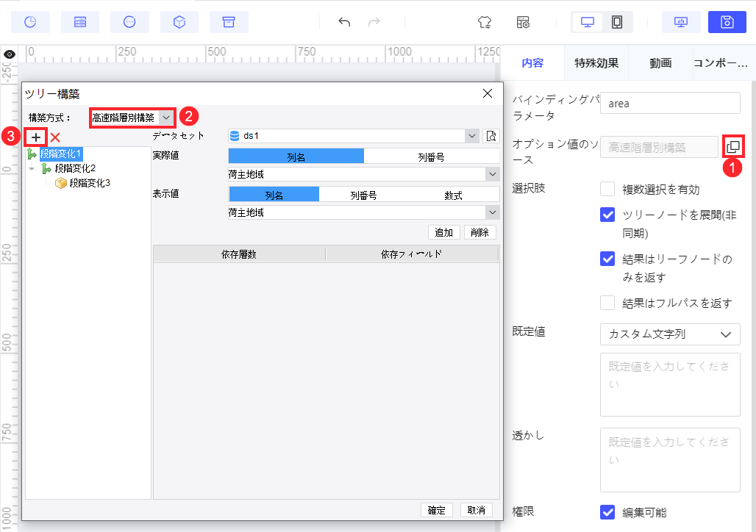This screenshot has width=756, height=532.
Task: Switch to the 特殊効果 tab
Action: (x=596, y=63)
